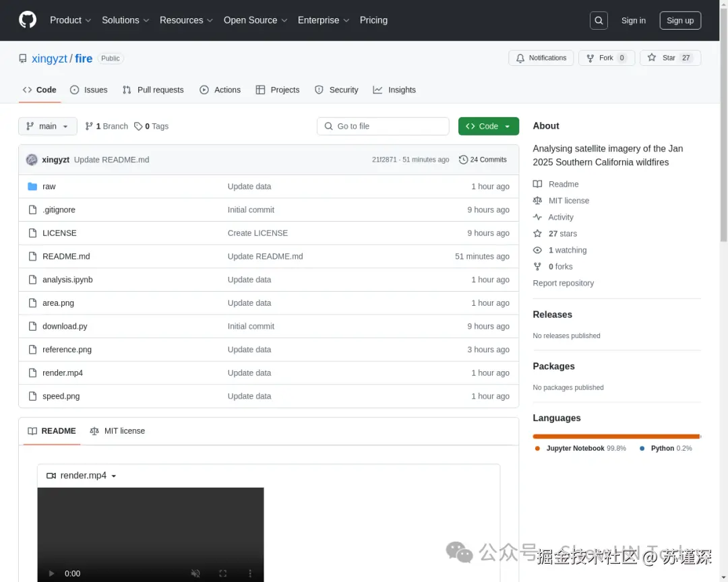The image size is (728, 582).
Task: Click the Go to file search field
Action: coord(383,126)
